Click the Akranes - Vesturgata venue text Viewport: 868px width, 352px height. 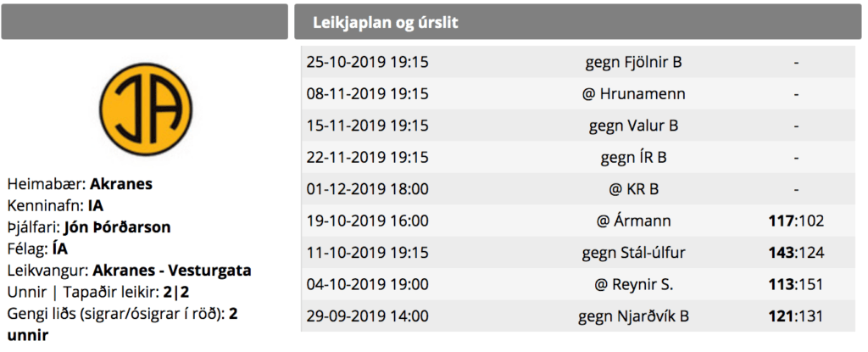pyautogui.click(x=172, y=271)
